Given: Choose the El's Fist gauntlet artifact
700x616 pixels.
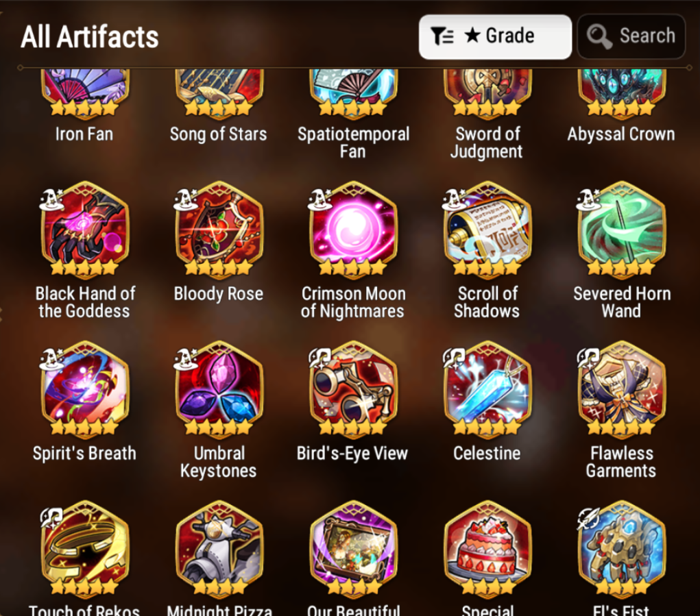Looking at the screenshot, I should [x=621, y=549].
